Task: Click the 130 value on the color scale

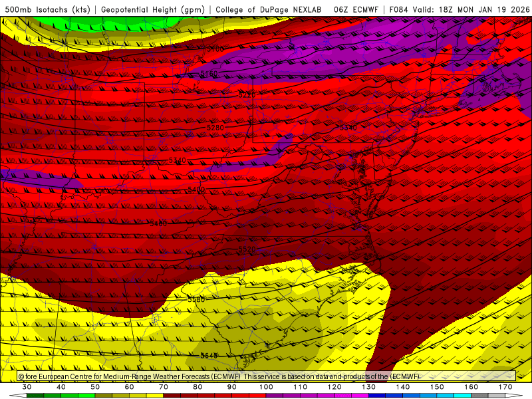Action: pos(369,387)
